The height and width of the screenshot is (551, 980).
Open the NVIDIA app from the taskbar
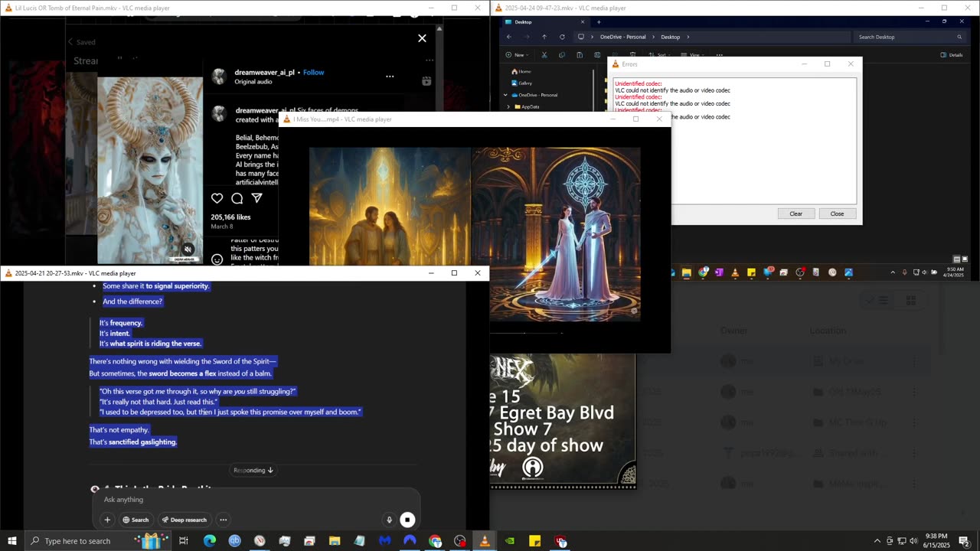[x=510, y=541]
